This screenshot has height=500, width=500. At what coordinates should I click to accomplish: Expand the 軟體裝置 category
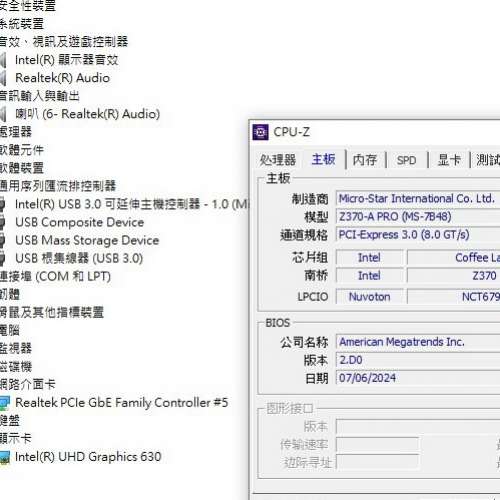click(x=22, y=168)
